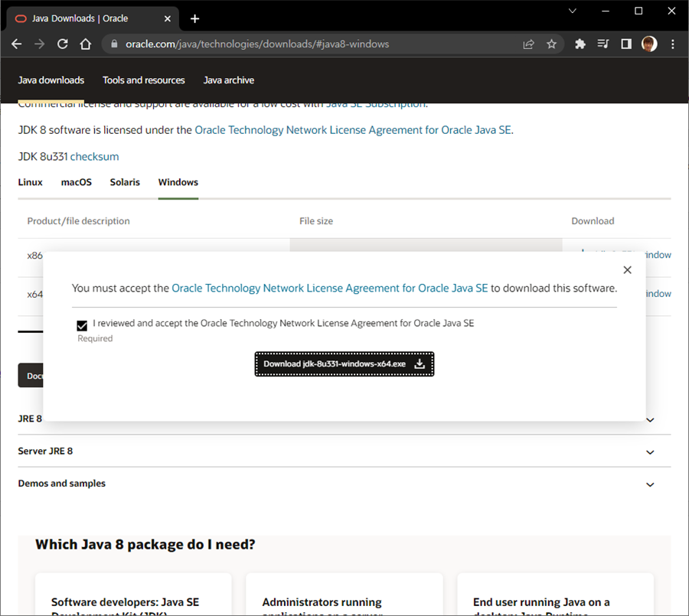This screenshot has height=616, width=689.
Task: Toggle the browser side panel icon
Action: point(626,44)
